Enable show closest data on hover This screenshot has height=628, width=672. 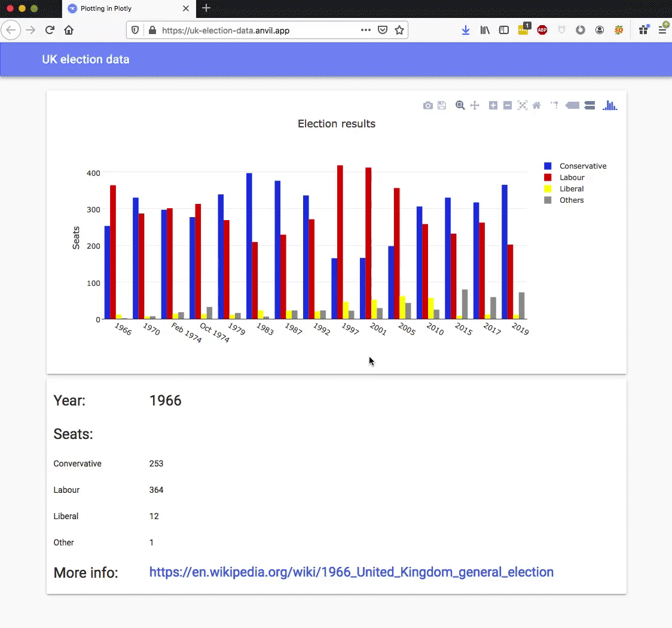pos(572,105)
